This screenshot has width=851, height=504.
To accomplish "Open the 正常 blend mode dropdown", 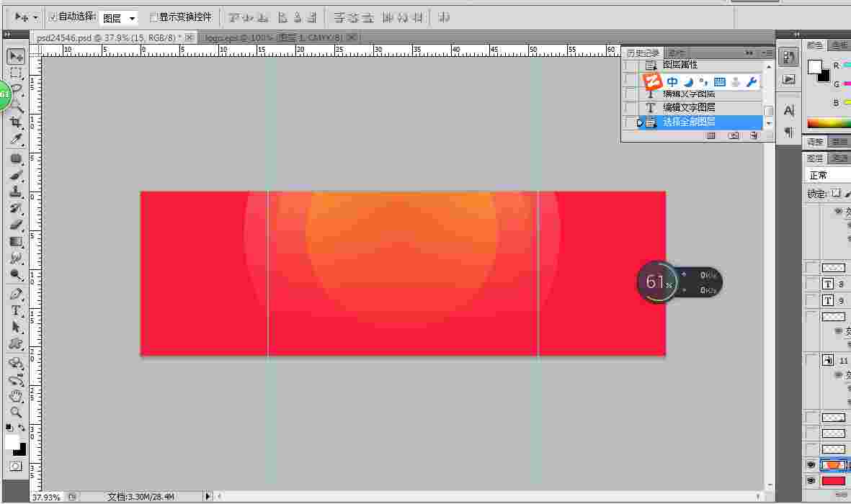I will point(827,175).
